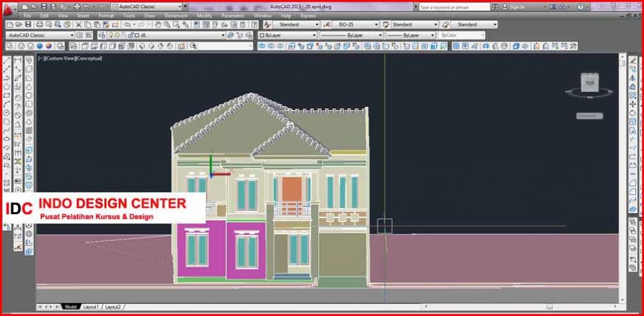Screen dimensions: 644x316
Task: Select the Sphere solid modeling tool
Action: [29, 95]
